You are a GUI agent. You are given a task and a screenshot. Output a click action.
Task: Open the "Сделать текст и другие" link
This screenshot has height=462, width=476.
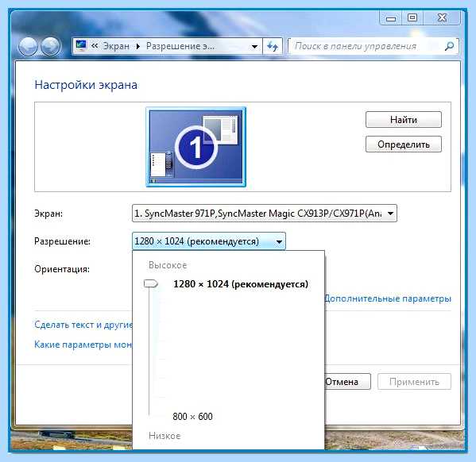coord(83,325)
